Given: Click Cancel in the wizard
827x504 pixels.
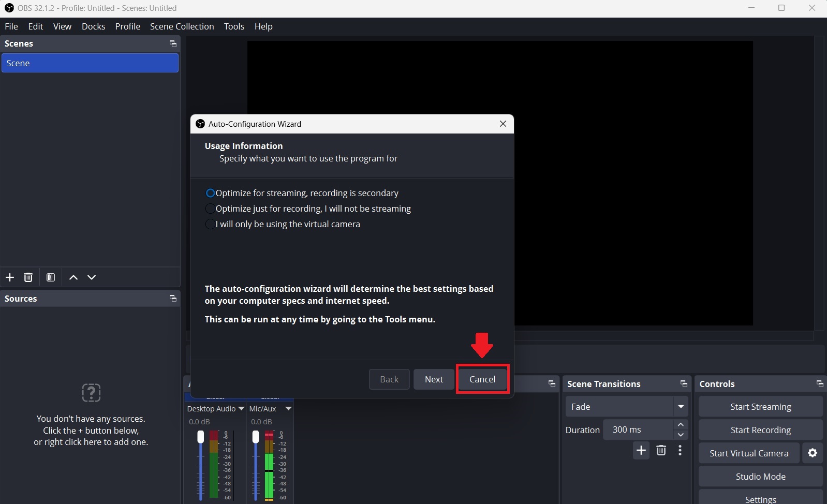Looking at the screenshot, I should click(482, 379).
